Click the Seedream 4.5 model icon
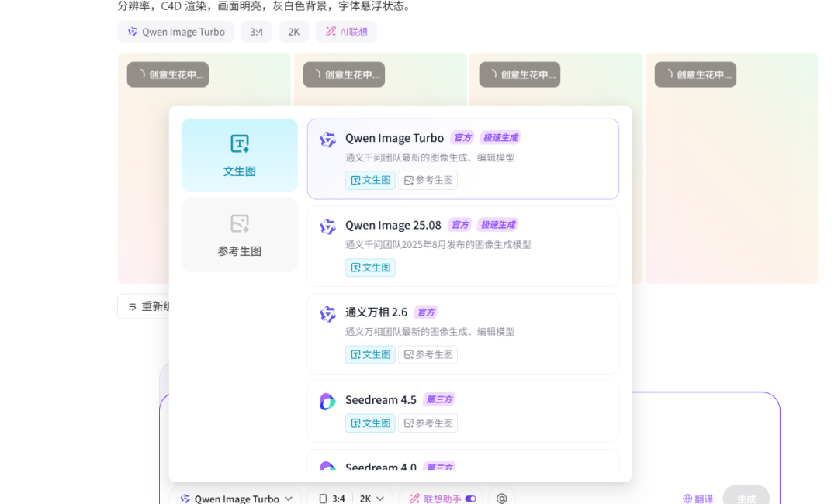838x504 pixels. pos(327,400)
